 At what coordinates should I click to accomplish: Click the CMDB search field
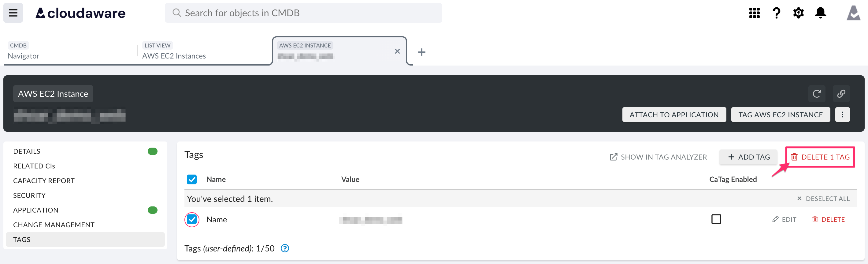(303, 13)
